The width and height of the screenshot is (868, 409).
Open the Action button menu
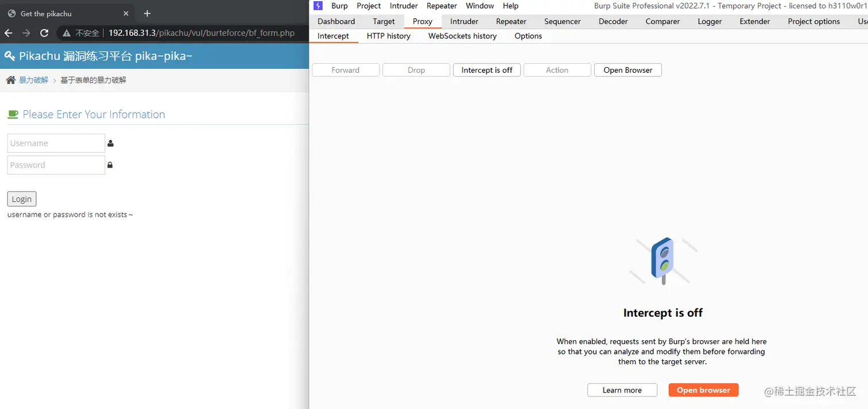click(x=557, y=70)
